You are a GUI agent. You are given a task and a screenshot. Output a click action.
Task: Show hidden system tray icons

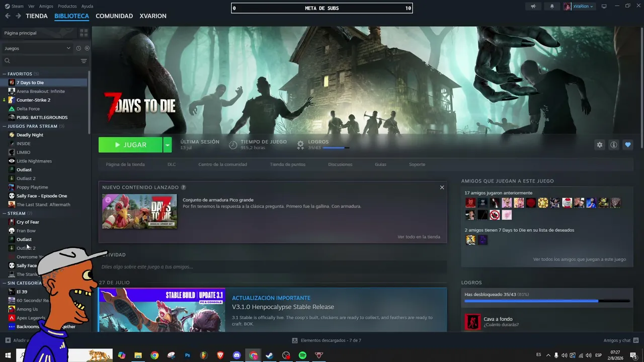click(x=548, y=355)
